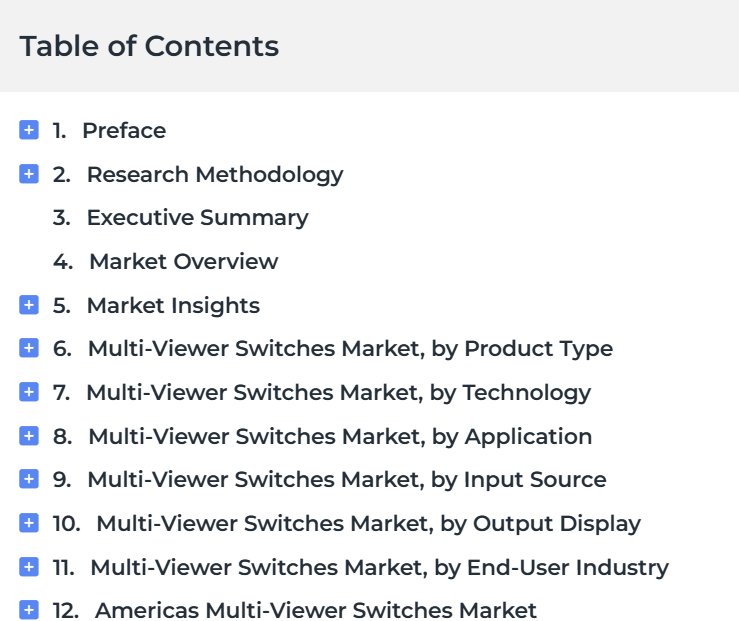Open Multi-Viewer Switches Market, by Input Source
Screen dimensions: 739x621
coord(347,480)
